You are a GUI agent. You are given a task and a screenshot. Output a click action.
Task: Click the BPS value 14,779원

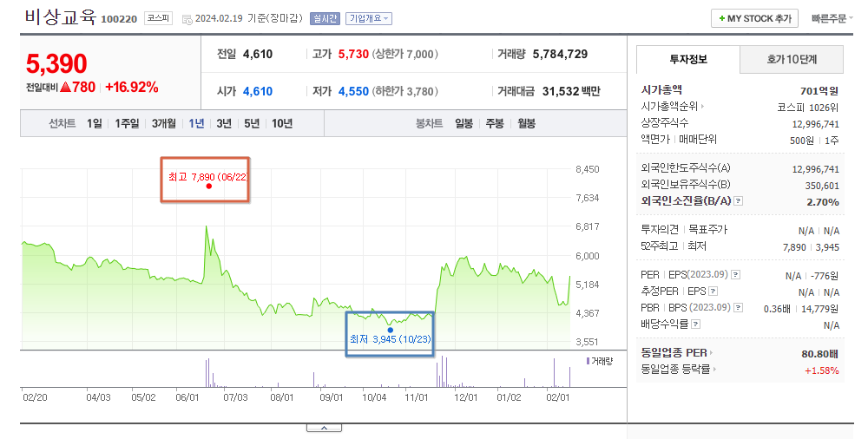tap(820, 309)
